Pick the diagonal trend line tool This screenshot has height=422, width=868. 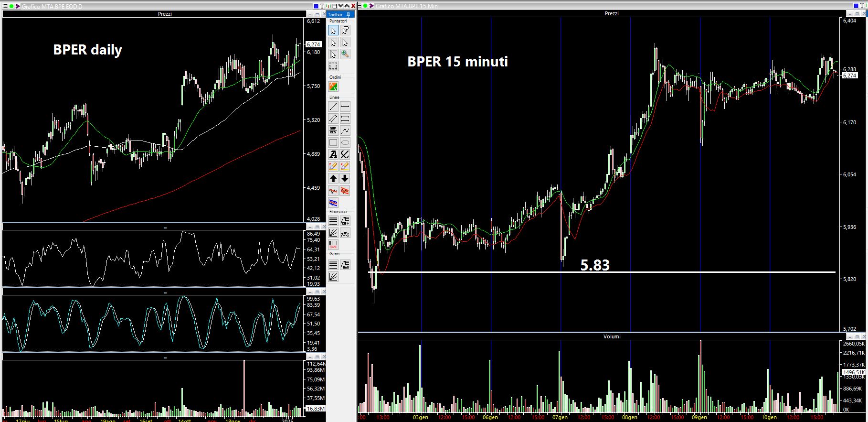point(333,107)
